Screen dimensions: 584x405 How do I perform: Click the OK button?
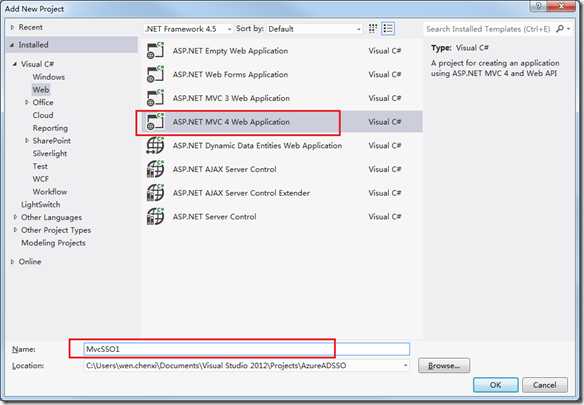[x=495, y=385]
